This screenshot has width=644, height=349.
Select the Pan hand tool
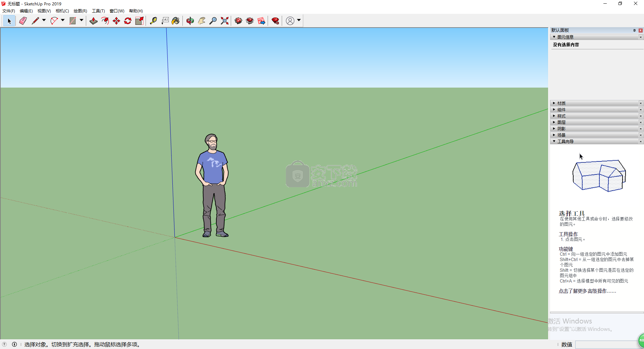click(x=202, y=21)
